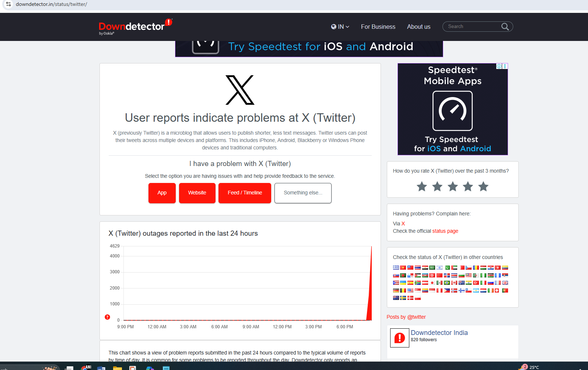Open the Something else... problem option
The height and width of the screenshot is (370, 588).
point(303,193)
